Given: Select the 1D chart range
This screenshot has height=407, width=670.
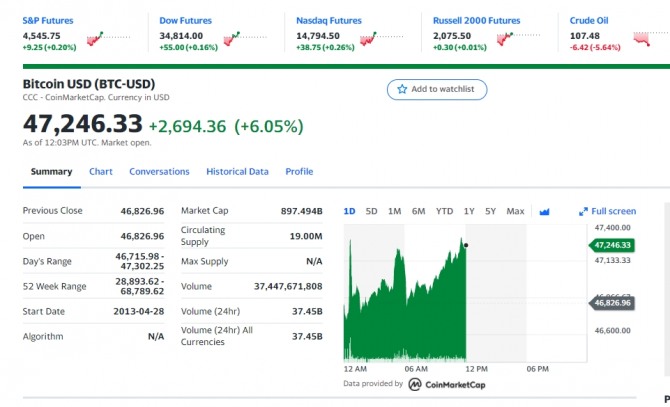Looking at the screenshot, I should [349, 211].
